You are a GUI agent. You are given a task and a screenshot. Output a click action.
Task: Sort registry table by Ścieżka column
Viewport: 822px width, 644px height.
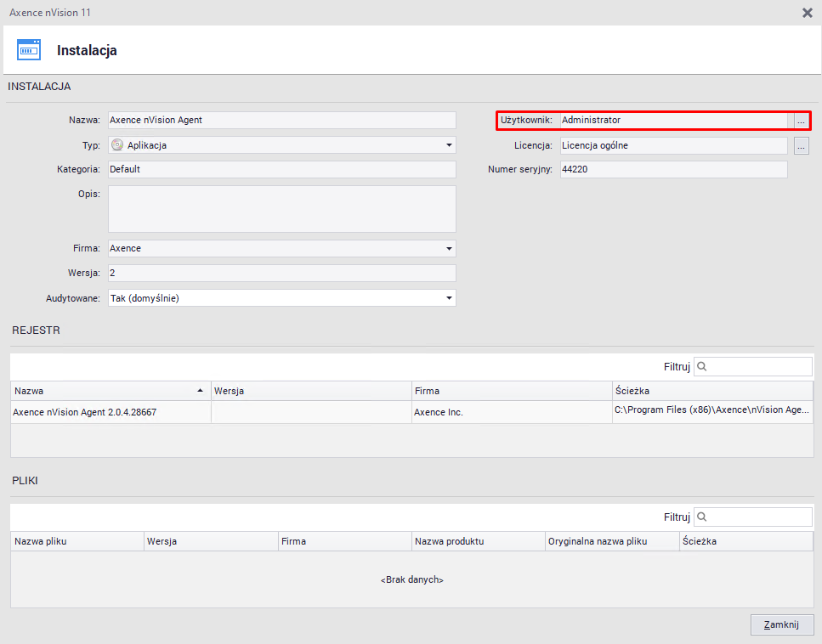click(711, 391)
